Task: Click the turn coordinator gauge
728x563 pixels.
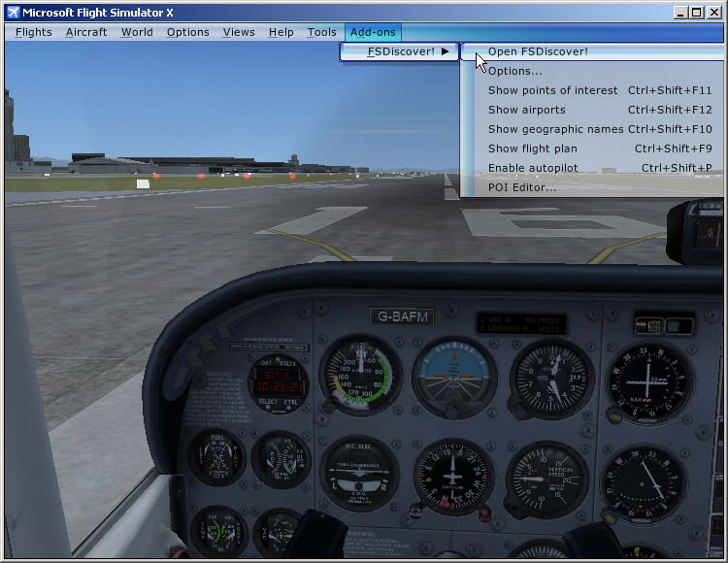Action: (359, 476)
